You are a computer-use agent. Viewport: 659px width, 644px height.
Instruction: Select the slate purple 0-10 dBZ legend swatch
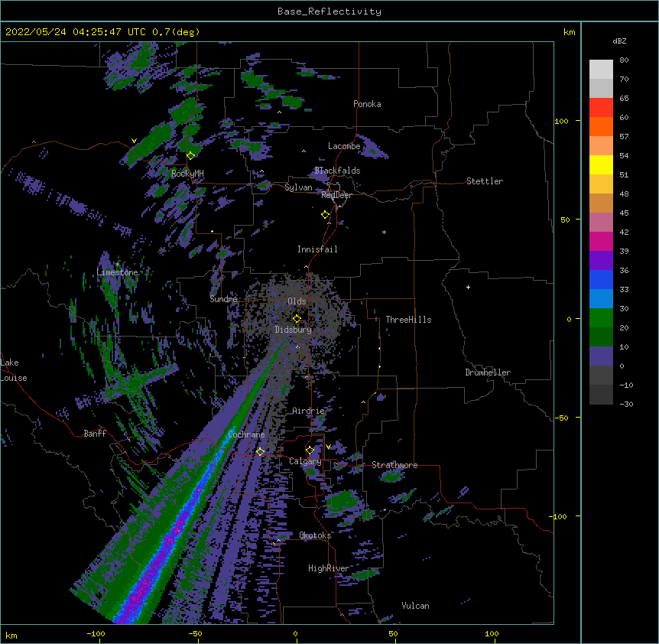coord(601,356)
